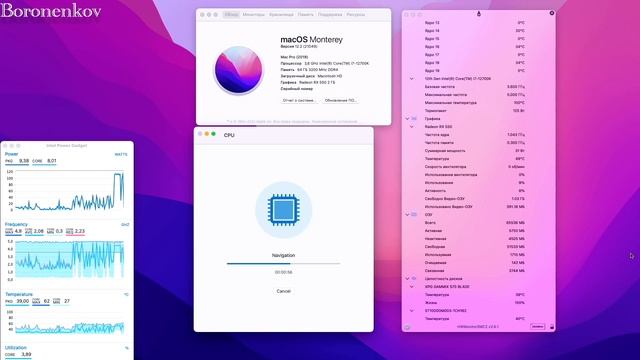Click the Navigation label in CPU window

coord(283,255)
